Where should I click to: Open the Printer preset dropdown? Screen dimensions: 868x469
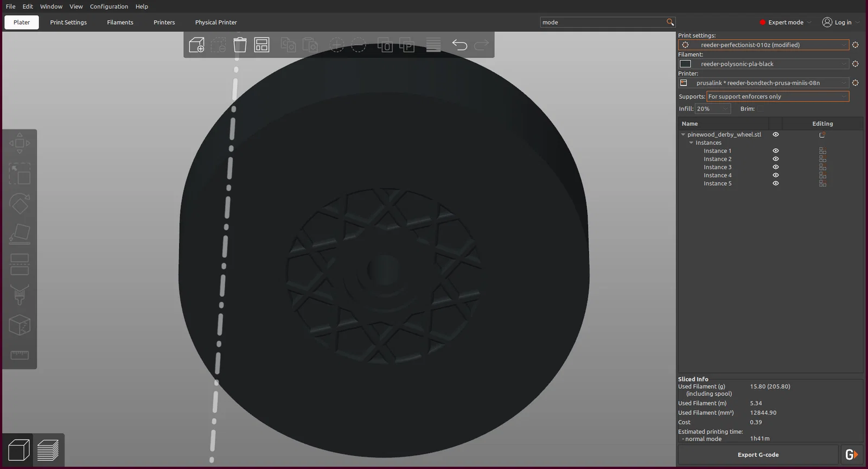764,83
